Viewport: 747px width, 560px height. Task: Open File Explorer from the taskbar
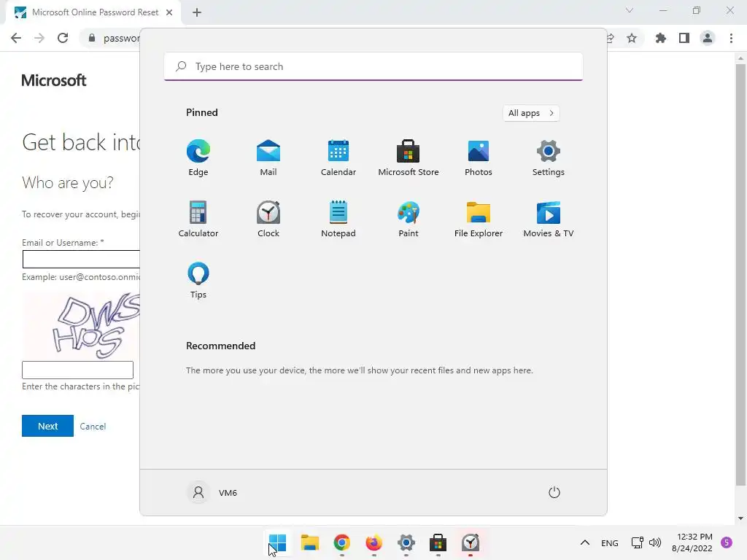[309, 542]
